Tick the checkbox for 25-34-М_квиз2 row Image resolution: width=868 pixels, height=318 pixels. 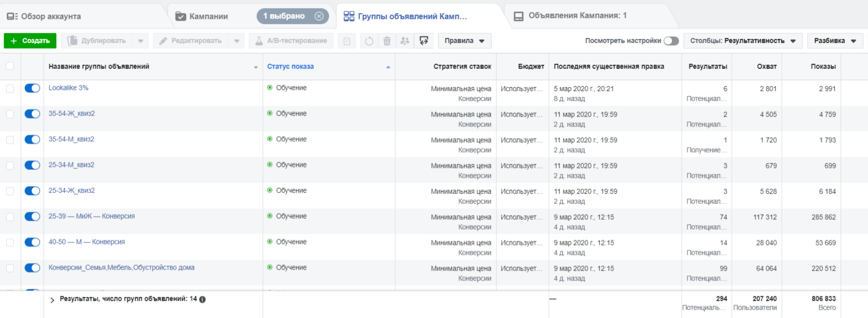pos(10,166)
